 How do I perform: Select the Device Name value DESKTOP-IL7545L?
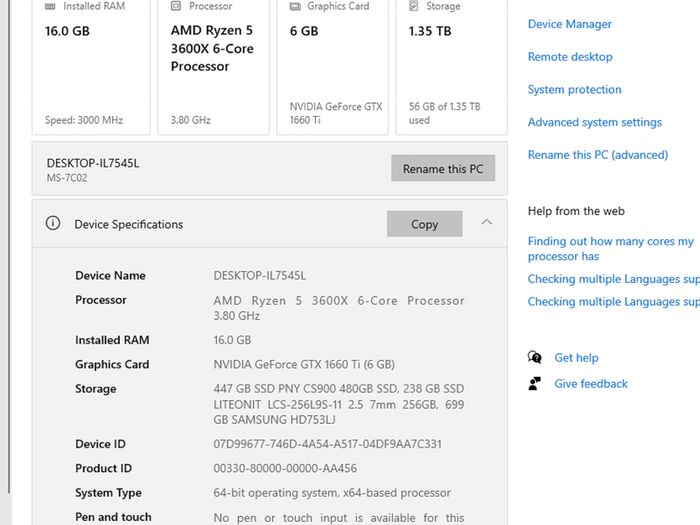click(260, 275)
